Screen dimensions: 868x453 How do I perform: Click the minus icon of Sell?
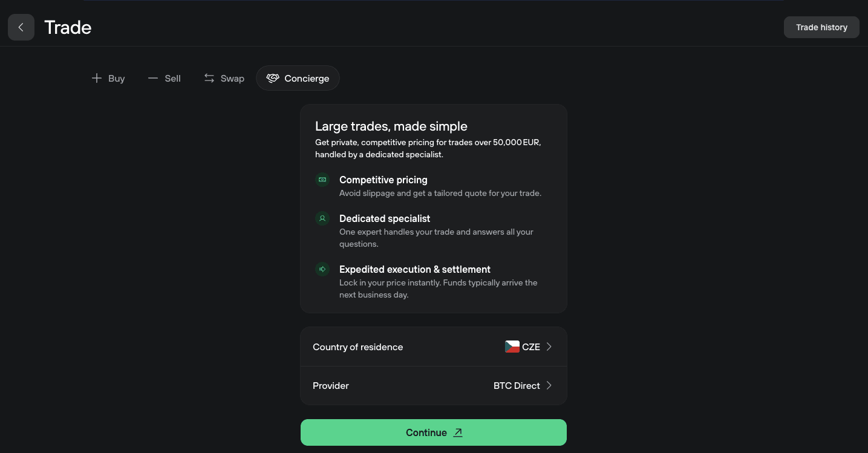tap(153, 78)
